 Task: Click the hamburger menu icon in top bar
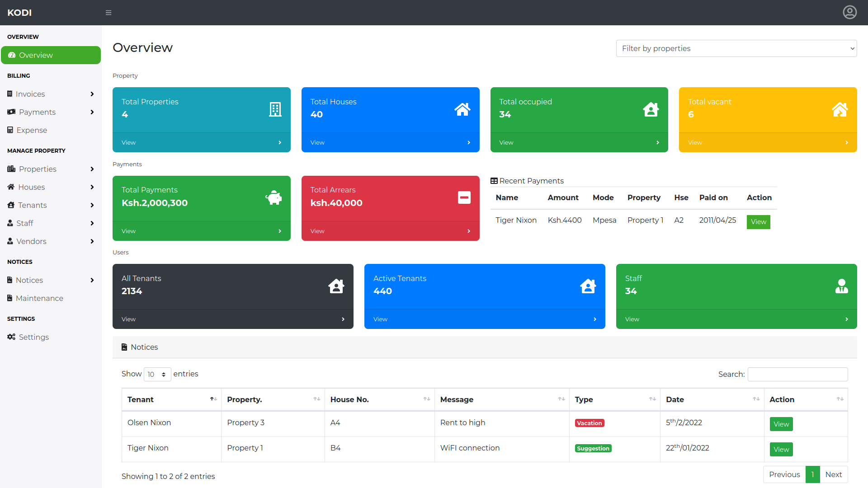pyautogui.click(x=108, y=13)
